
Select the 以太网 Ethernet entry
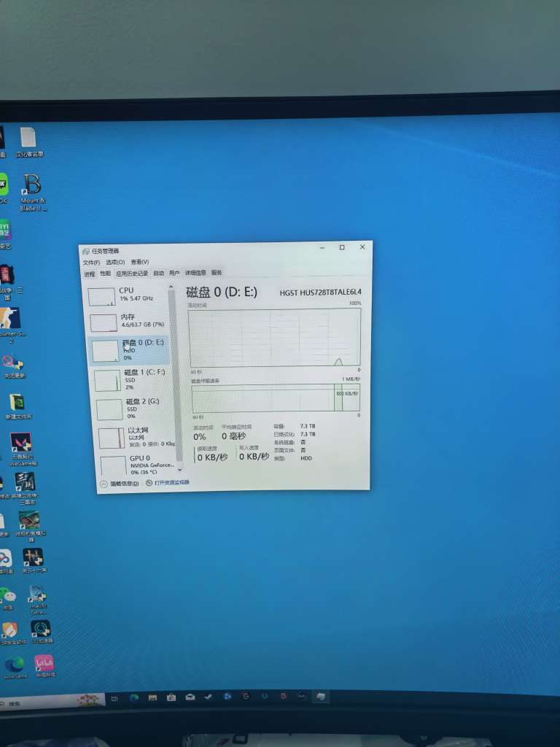click(136, 437)
